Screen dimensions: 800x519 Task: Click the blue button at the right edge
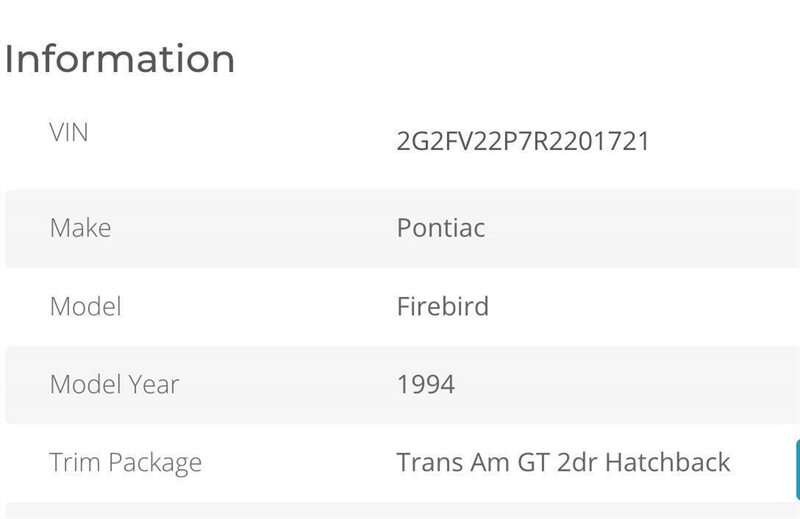(796, 467)
